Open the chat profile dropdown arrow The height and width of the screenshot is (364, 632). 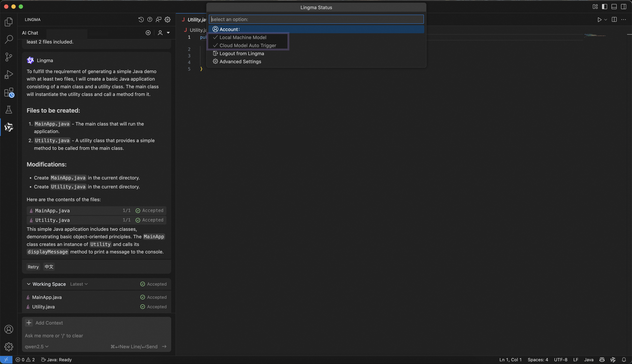168,33
